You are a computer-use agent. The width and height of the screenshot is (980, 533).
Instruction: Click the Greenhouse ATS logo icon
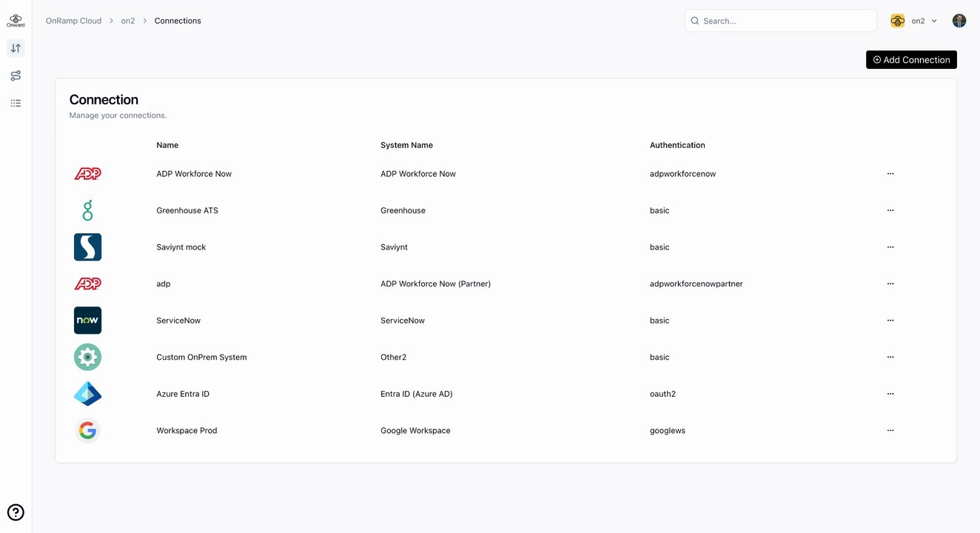[x=87, y=210]
